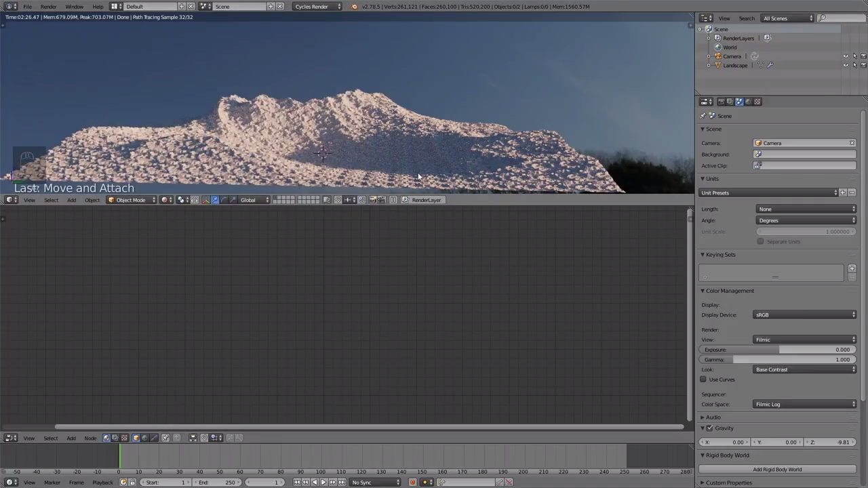Image resolution: width=868 pixels, height=488 pixels.
Task: Open the Window menu
Action: coord(75,7)
